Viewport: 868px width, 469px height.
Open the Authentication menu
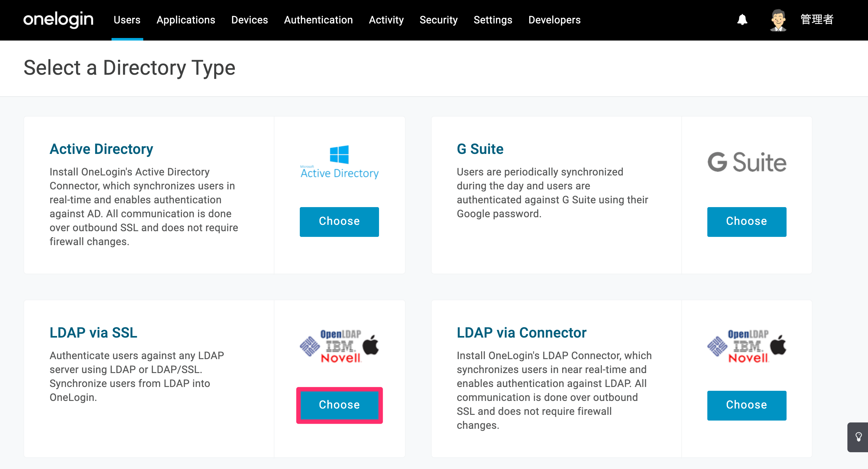[x=318, y=20]
